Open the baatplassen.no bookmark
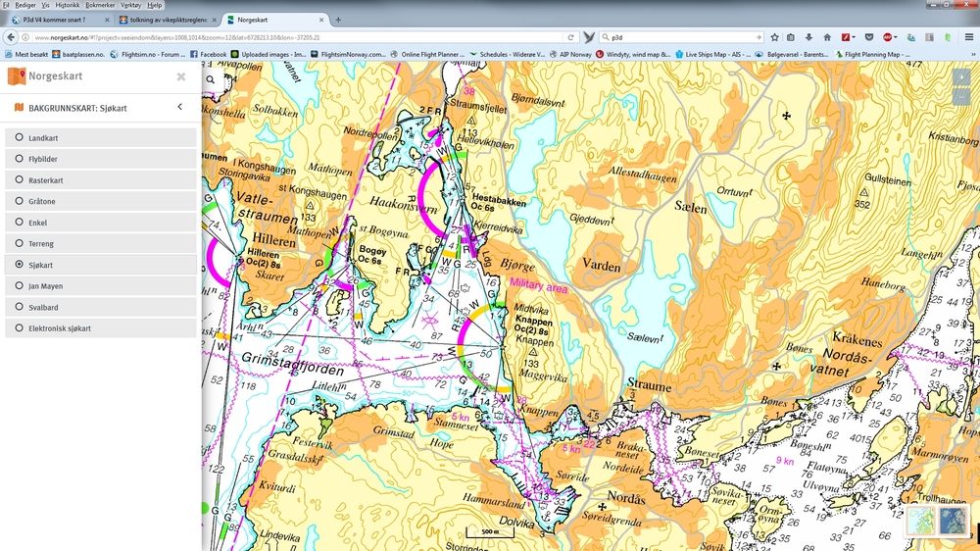980x551 pixels. [78, 54]
